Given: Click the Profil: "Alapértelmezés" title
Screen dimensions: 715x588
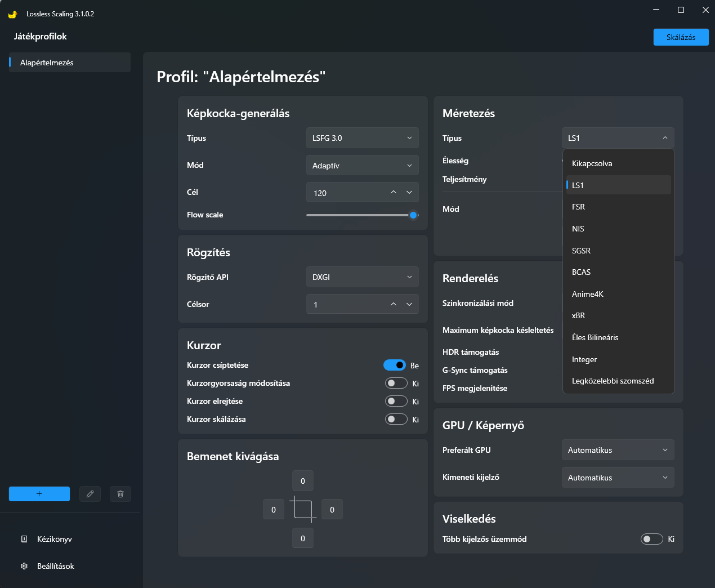Looking at the screenshot, I should click(241, 77).
